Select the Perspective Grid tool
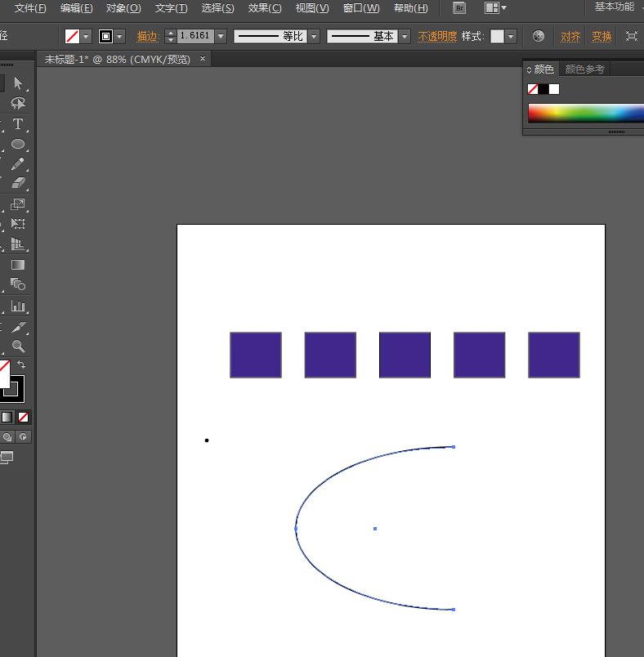The image size is (644, 657). 18,244
